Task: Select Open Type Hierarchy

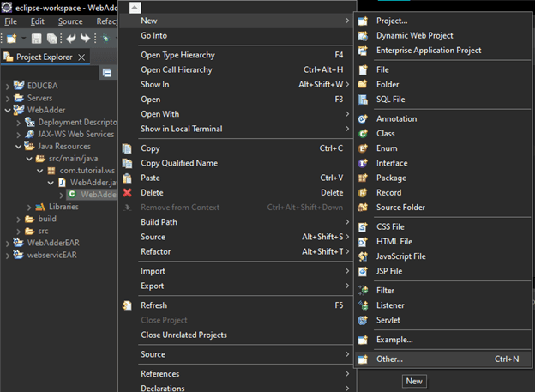Action: (237, 55)
